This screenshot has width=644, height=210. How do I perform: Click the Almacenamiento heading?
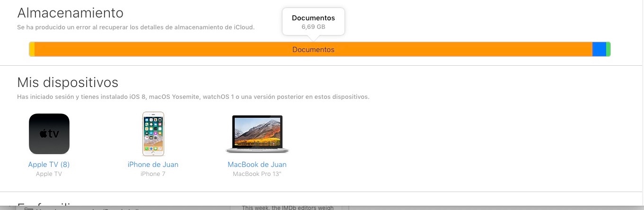71,13
